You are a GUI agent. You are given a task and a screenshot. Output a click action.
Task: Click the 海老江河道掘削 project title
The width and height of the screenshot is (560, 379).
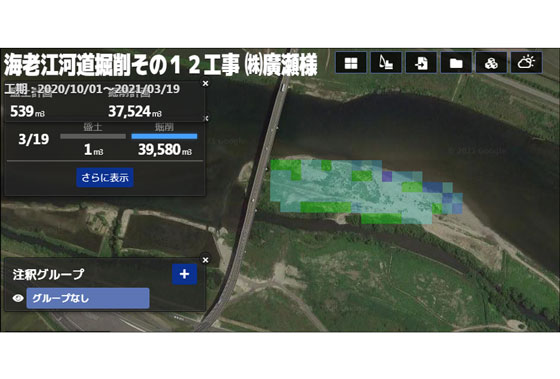(161, 65)
